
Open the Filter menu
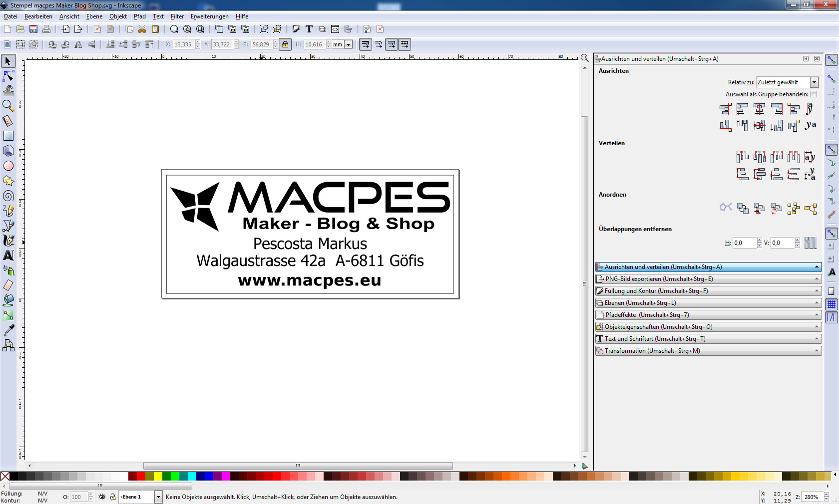pyautogui.click(x=177, y=16)
